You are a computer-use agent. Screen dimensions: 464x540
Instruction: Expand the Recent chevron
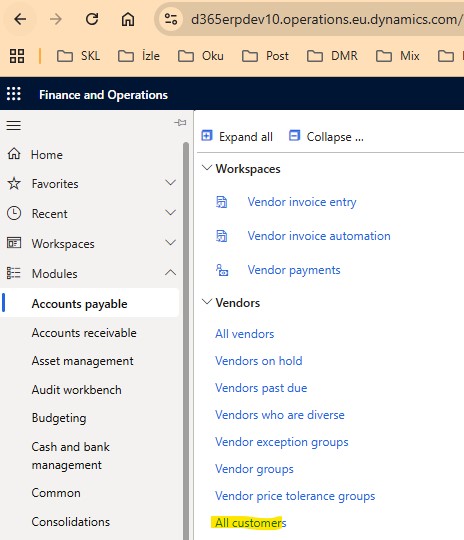[171, 212]
